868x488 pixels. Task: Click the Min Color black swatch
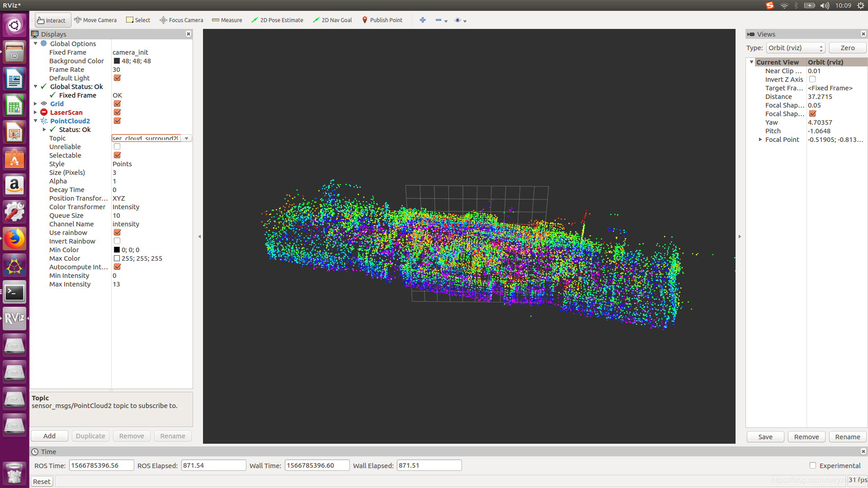pyautogui.click(x=117, y=250)
